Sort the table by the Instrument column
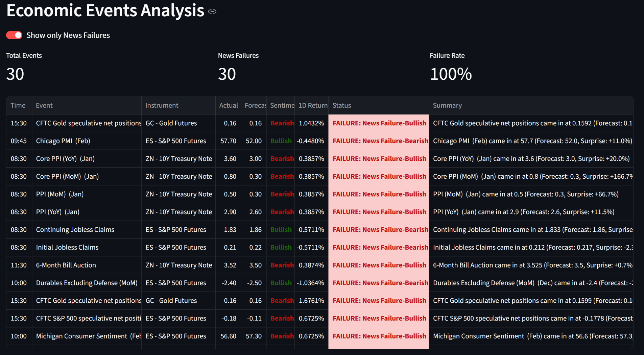The height and width of the screenshot is (355, 644). [x=162, y=105]
